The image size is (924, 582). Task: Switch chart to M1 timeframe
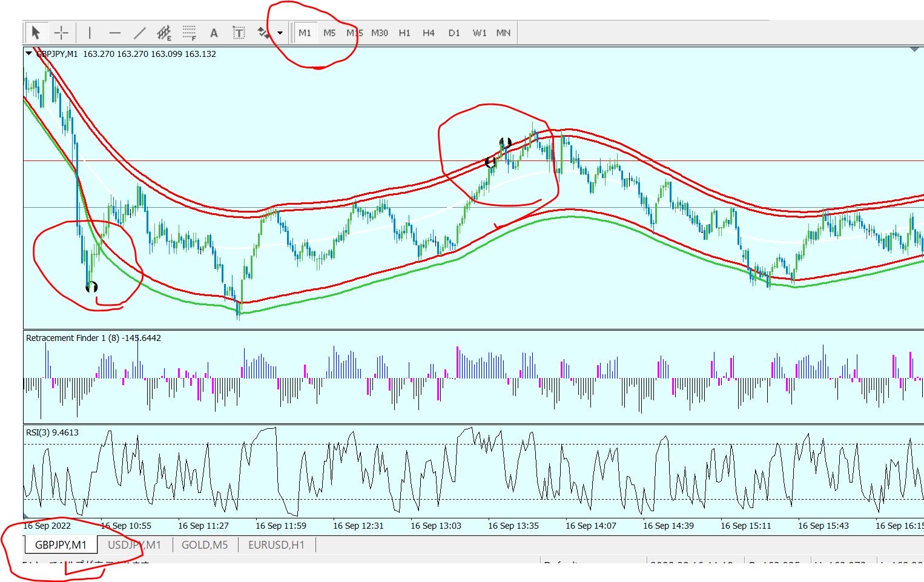pyautogui.click(x=305, y=33)
